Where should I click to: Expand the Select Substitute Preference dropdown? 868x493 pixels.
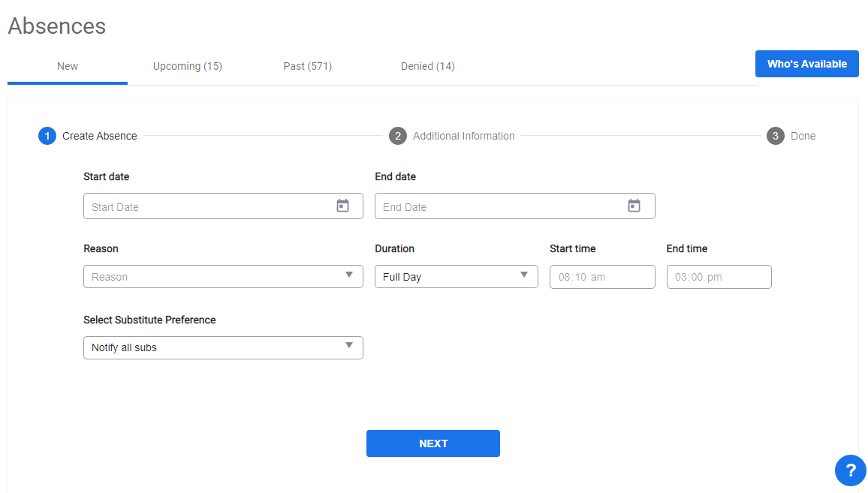223,347
